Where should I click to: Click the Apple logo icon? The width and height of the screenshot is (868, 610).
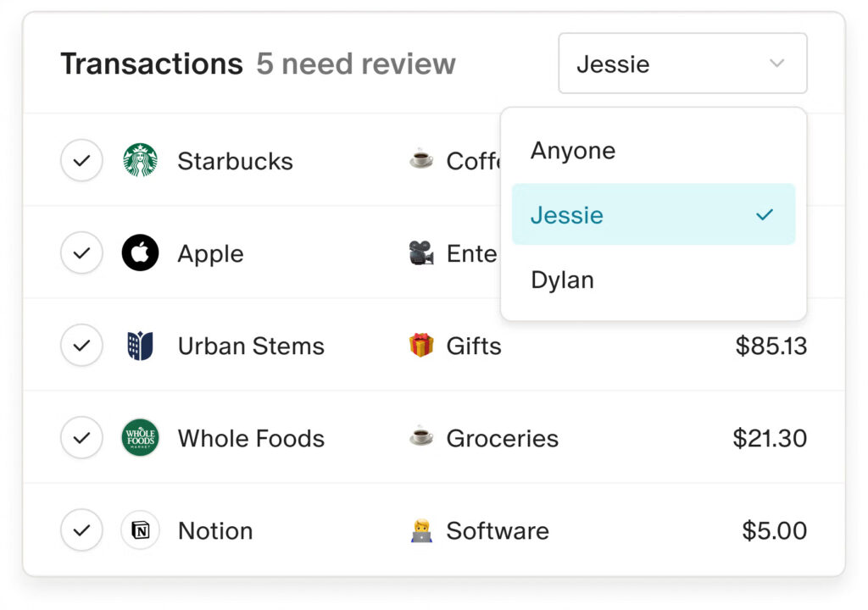click(140, 253)
